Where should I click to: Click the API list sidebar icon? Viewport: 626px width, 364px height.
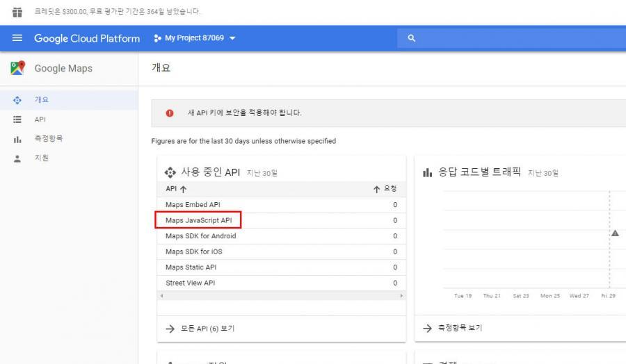coord(17,119)
